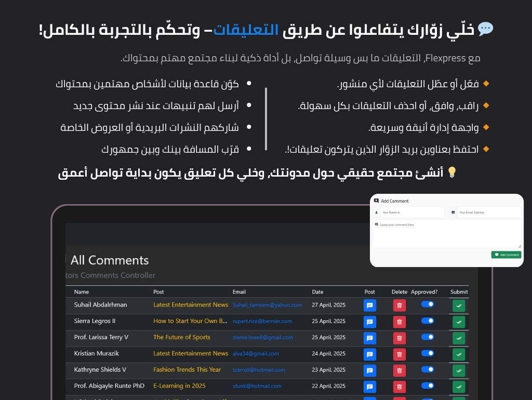Click the email link tcarroll@hotmail.com
The width and height of the screenshot is (532, 400).
(259, 370)
